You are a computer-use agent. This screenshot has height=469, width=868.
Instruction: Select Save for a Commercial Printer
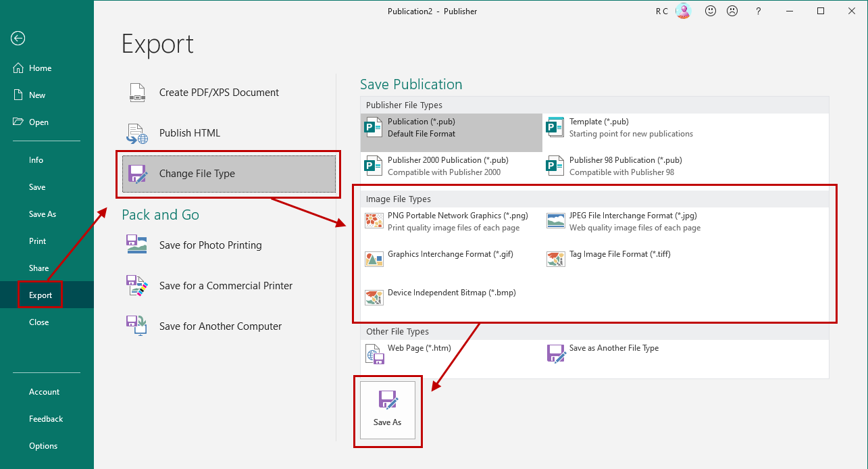tap(226, 286)
